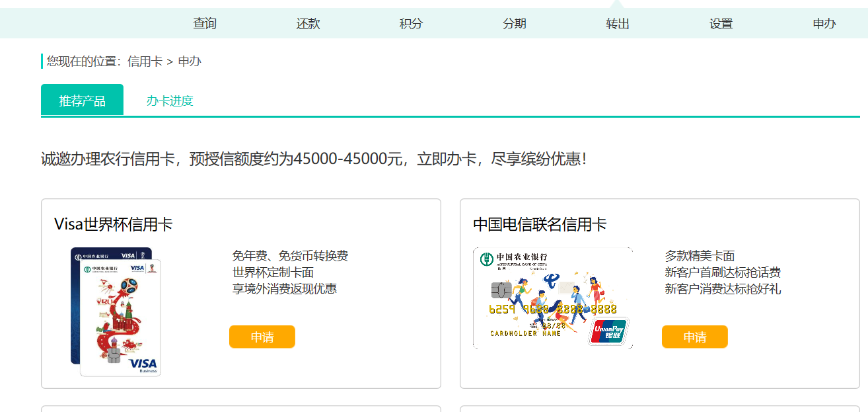Click 申办 in the breadcrumb path
This screenshot has width=868, height=412.
point(190,62)
